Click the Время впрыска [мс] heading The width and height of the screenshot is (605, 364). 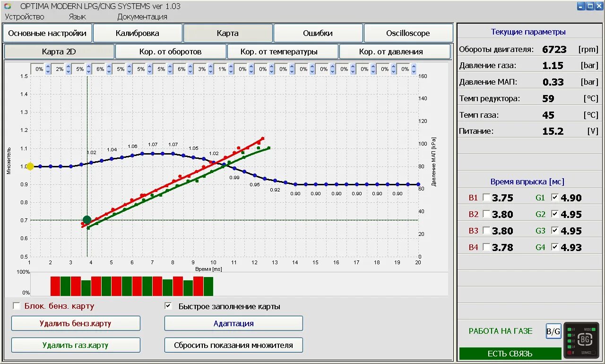527,182
